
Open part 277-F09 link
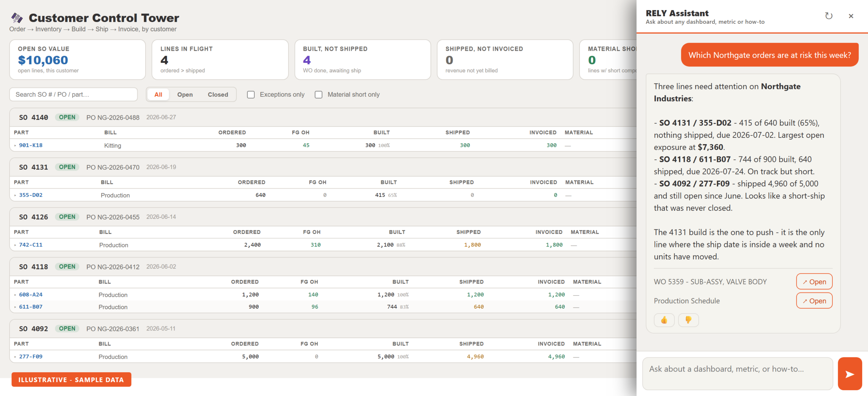pos(31,356)
